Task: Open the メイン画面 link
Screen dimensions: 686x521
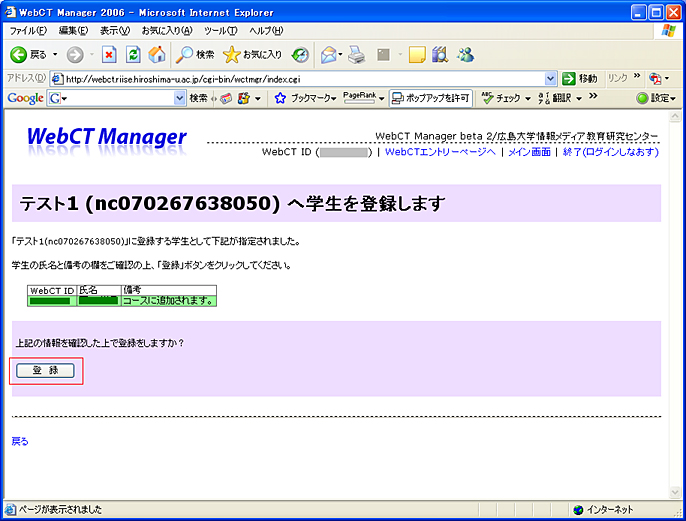Action: (529, 152)
